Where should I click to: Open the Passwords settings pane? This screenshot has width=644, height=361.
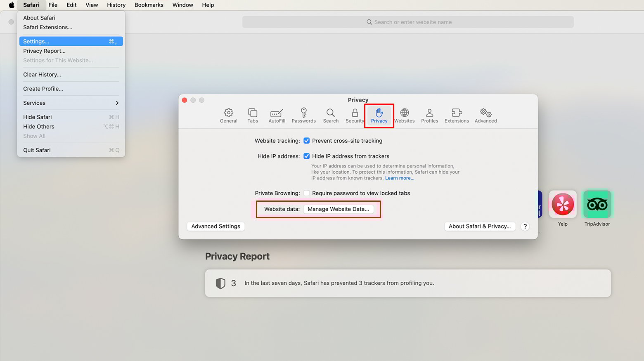(x=303, y=116)
